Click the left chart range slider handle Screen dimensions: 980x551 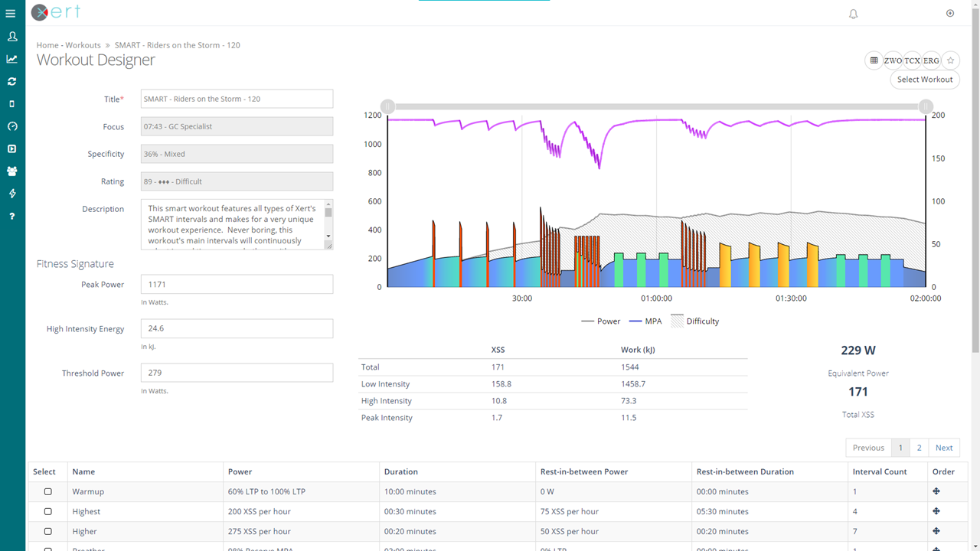[388, 106]
